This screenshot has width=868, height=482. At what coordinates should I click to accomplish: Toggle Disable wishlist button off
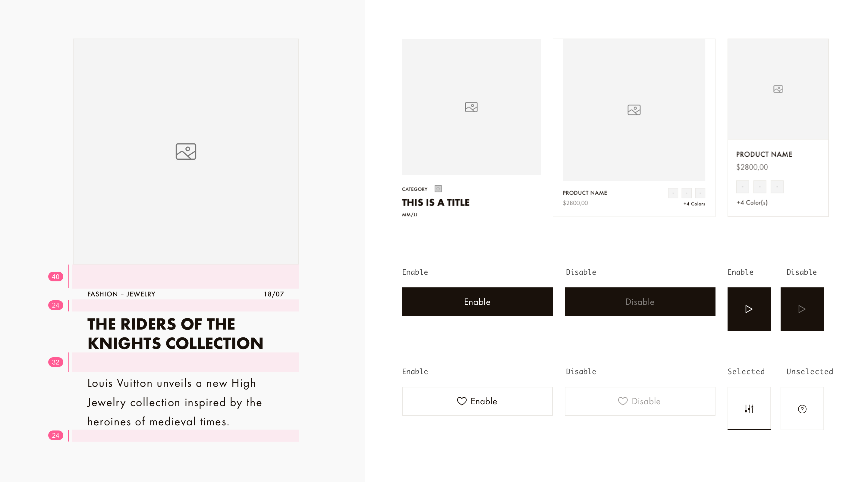[640, 401]
